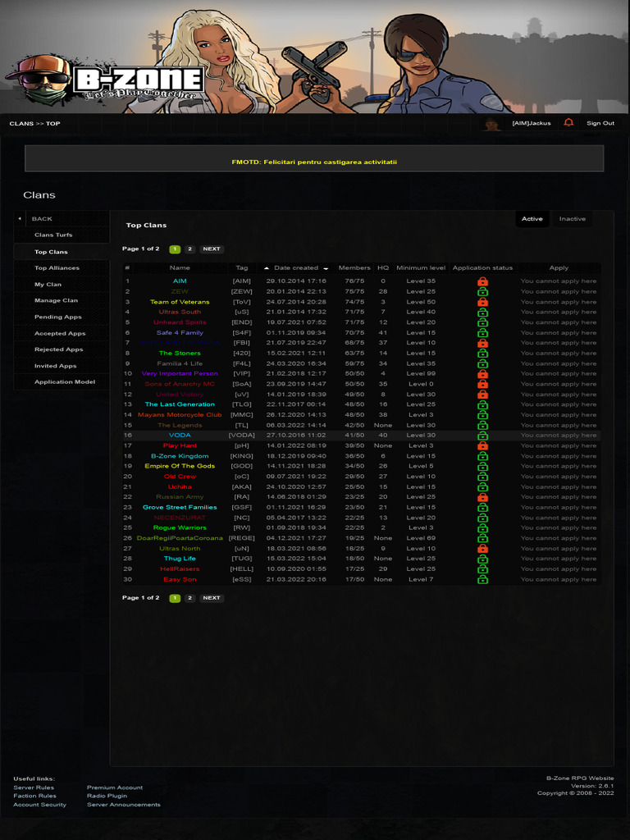This screenshot has width=630, height=840.
Task: Go to page 2 in bottom pagination
Action: pos(189,598)
